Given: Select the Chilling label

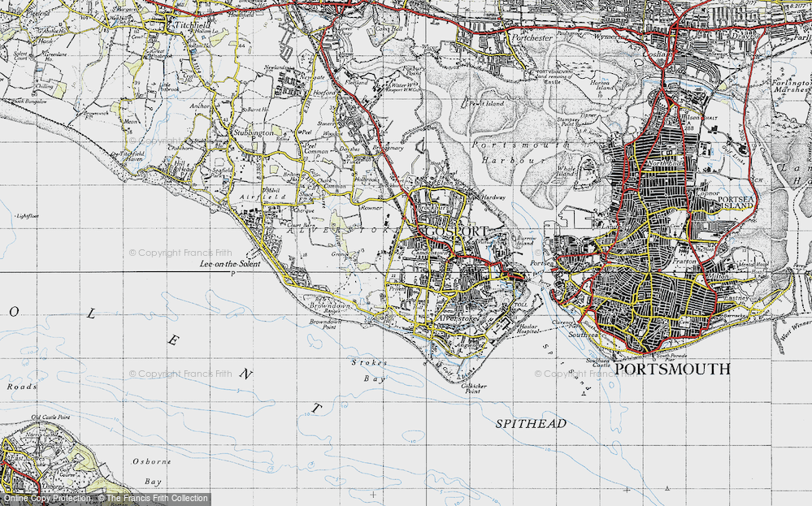Looking at the screenshot, I should coord(43,86).
